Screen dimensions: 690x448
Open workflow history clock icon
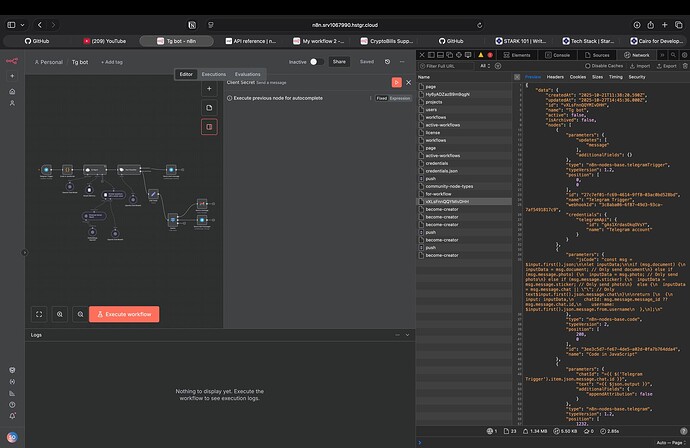tap(386, 61)
